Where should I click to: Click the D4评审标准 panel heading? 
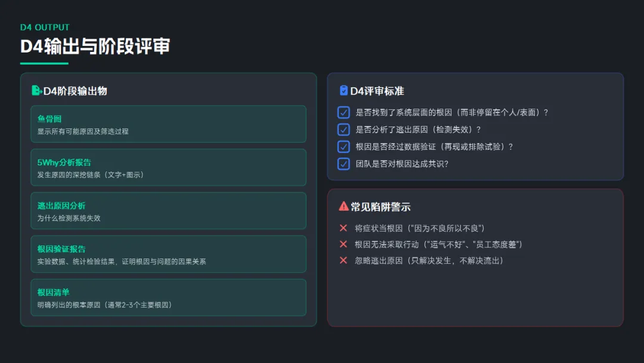pyautogui.click(x=377, y=91)
